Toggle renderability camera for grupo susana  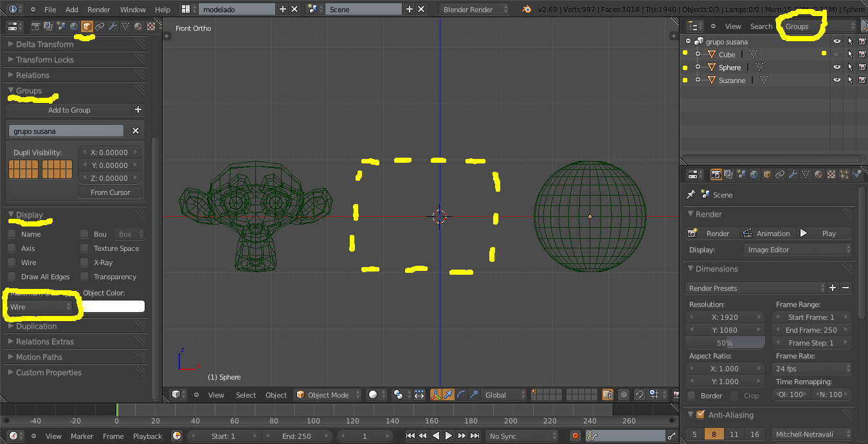coord(862,41)
